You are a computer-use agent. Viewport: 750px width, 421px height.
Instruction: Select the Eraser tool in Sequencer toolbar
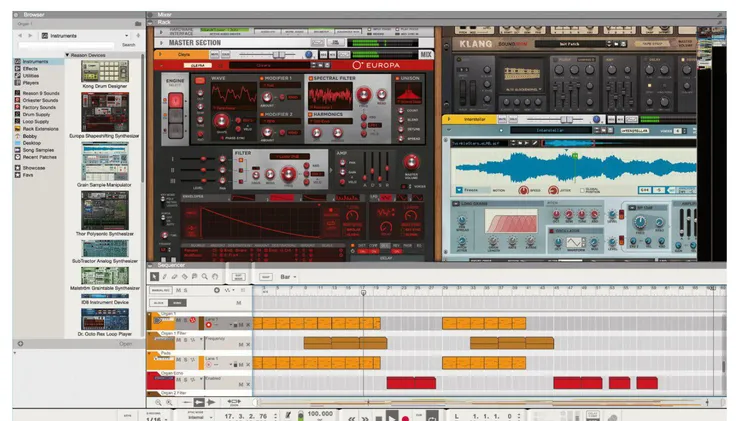pyautogui.click(x=175, y=277)
